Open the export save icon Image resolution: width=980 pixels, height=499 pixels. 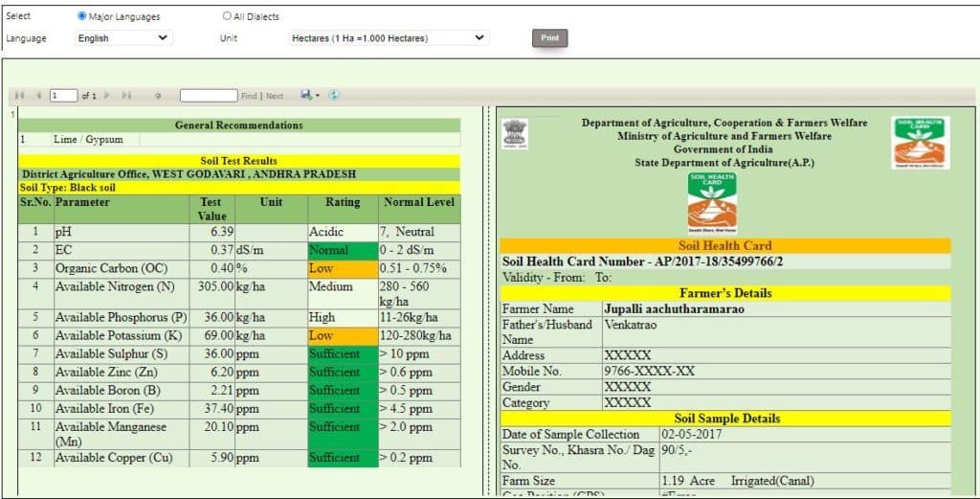coord(306,95)
